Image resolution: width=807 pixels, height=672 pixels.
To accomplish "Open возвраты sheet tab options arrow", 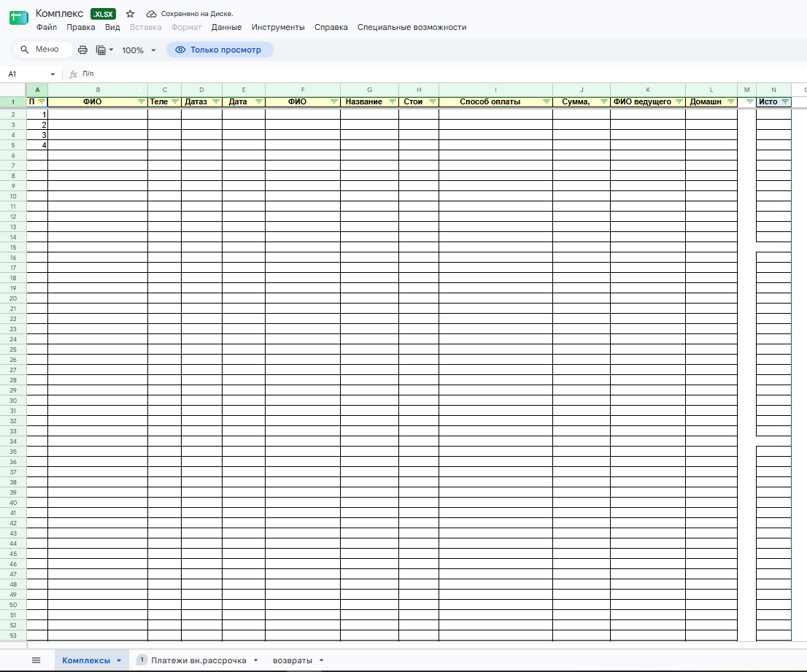I will pos(322,660).
